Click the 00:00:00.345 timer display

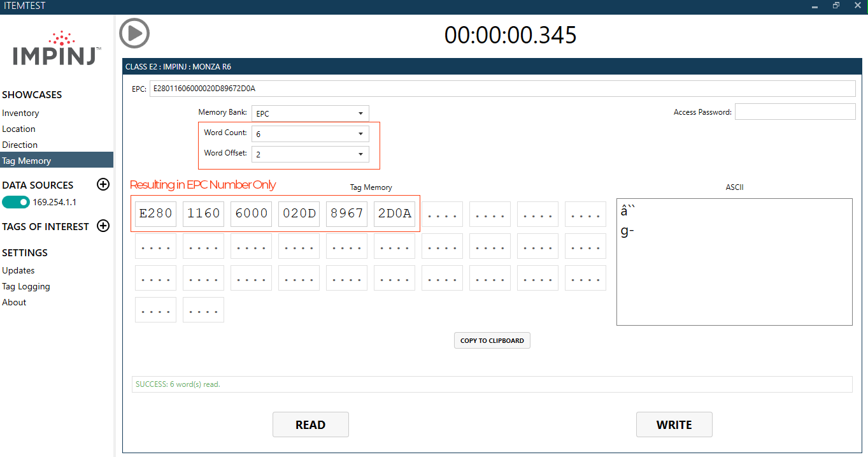510,34
